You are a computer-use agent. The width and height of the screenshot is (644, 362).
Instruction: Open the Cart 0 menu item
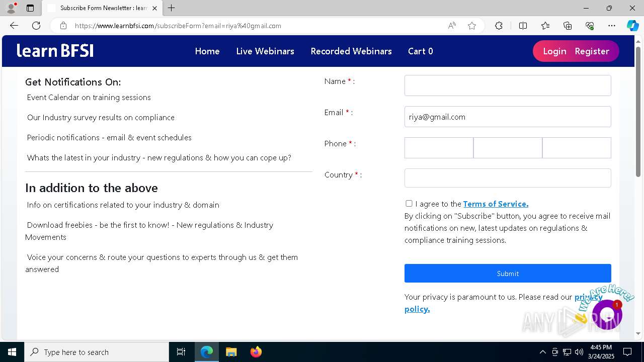421,51
